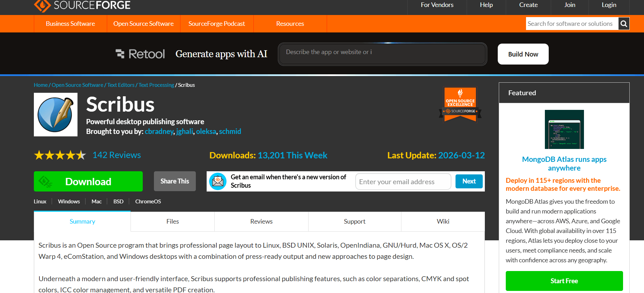The image size is (644, 293).
Task: Focus the email address input field
Action: (403, 182)
